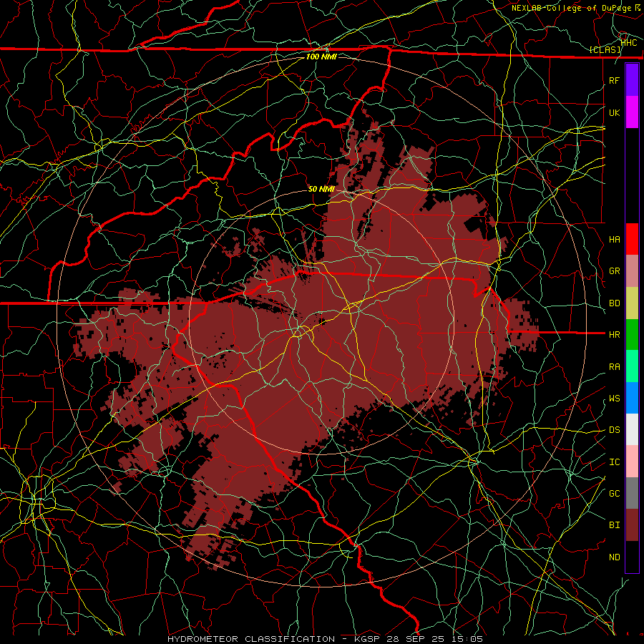The height and width of the screenshot is (644, 644).
Task: Click the WS blue legend swatch
Action: tap(632, 398)
